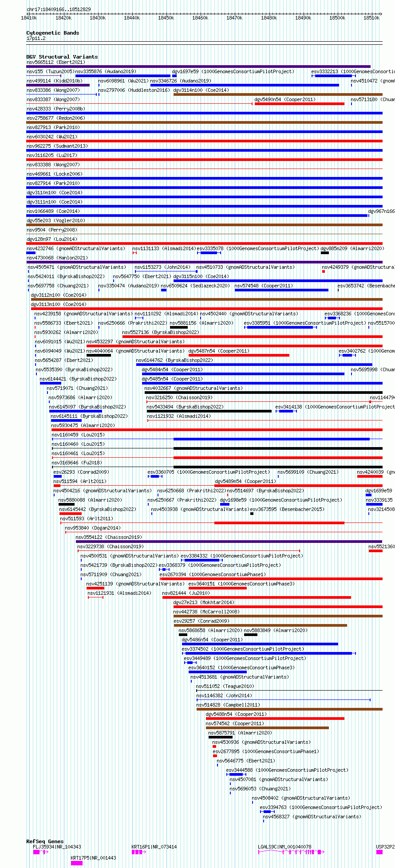Click the 18500k ruler tick label

tap(337, 18)
